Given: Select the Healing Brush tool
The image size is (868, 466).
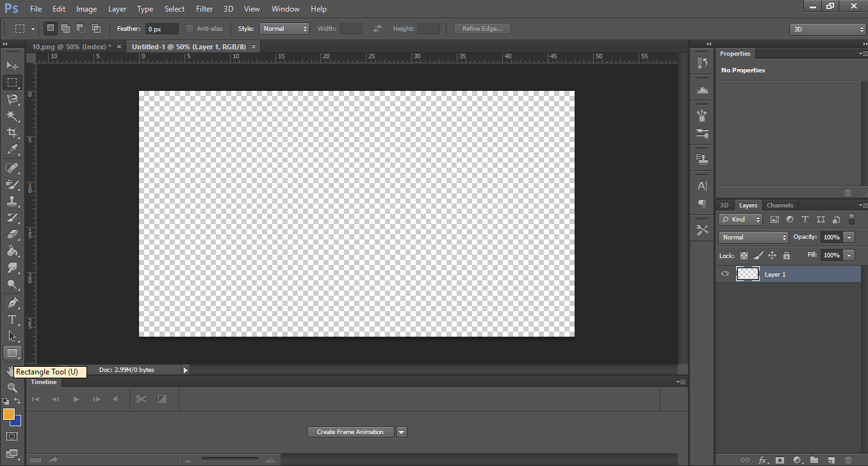Looking at the screenshot, I should pyautogui.click(x=12, y=168).
